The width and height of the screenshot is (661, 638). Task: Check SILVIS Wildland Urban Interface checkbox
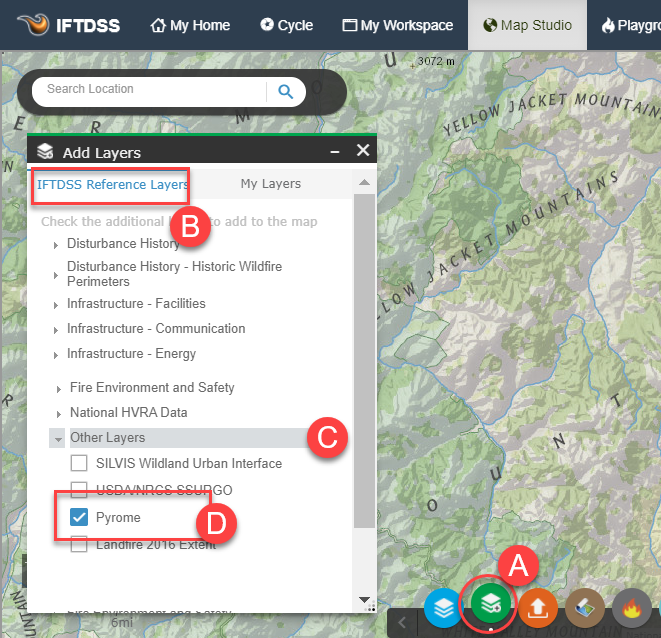click(79, 463)
